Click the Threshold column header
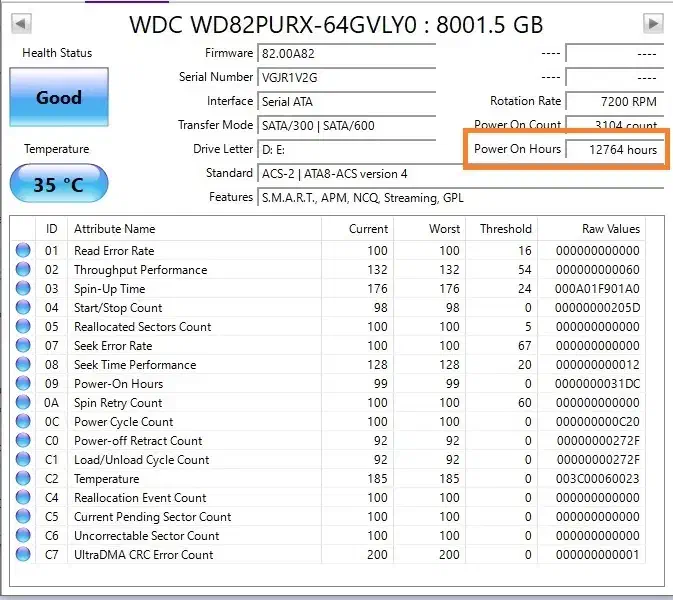 coord(505,229)
